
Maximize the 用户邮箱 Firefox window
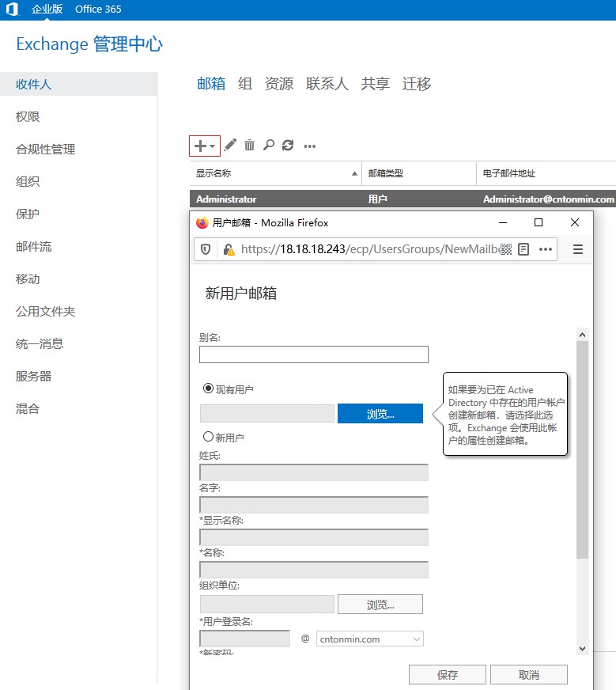pos(539,222)
